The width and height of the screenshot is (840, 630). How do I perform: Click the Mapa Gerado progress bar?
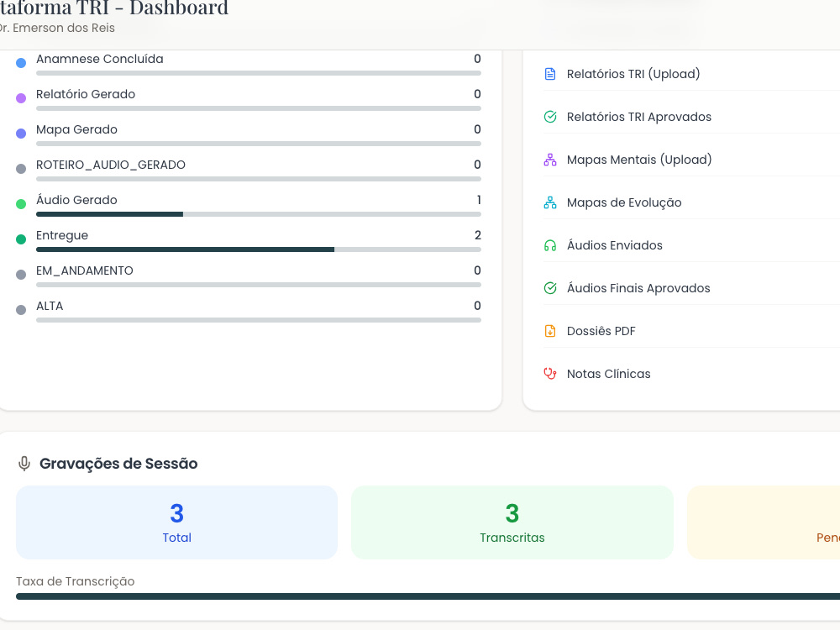(258, 144)
